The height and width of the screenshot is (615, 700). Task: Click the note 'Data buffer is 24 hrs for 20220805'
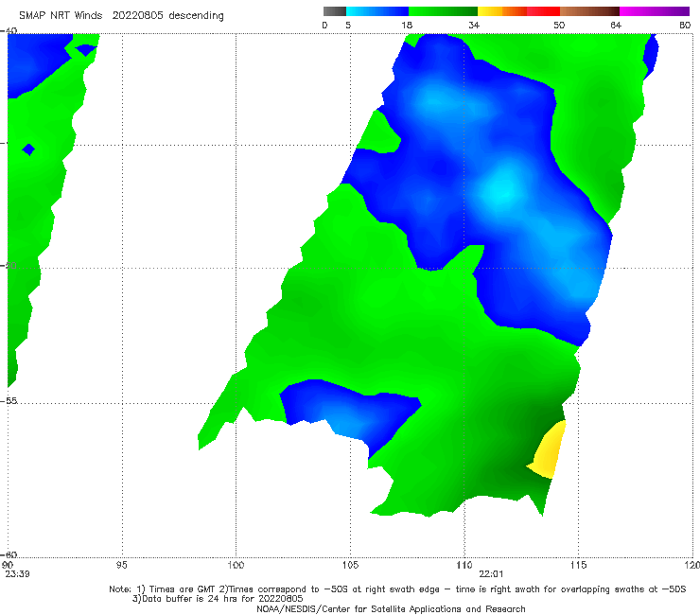[218, 599]
